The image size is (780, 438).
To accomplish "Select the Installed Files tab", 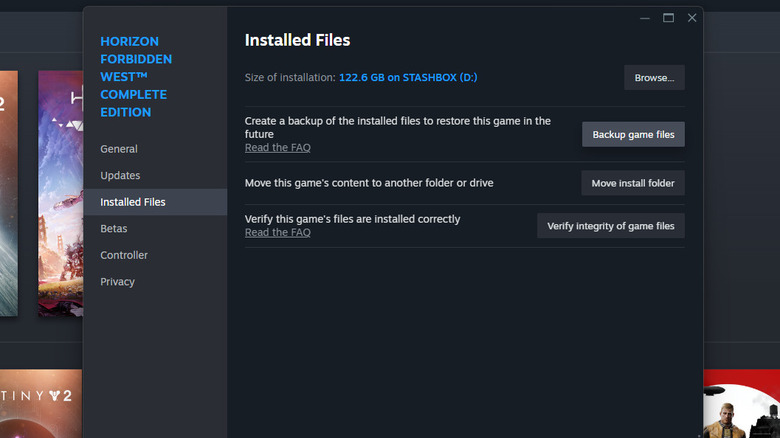I will click(133, 202).
